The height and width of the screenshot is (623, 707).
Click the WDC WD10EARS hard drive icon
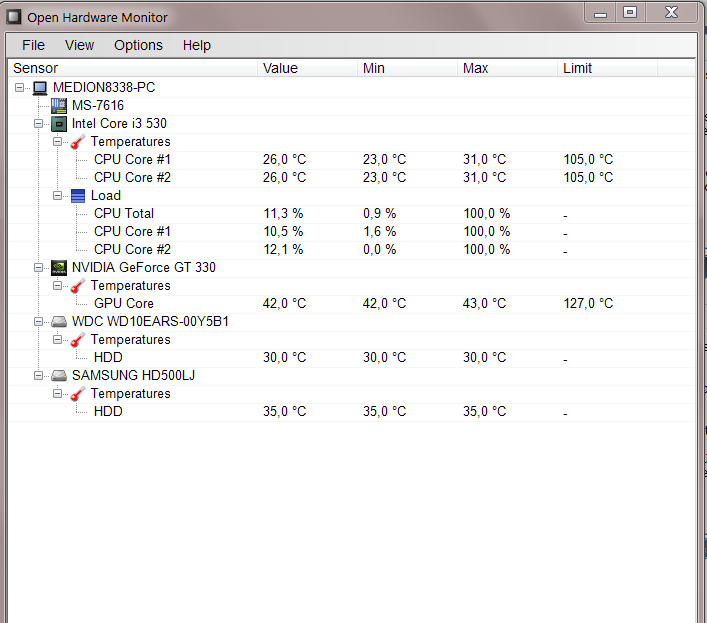(59, 322)
